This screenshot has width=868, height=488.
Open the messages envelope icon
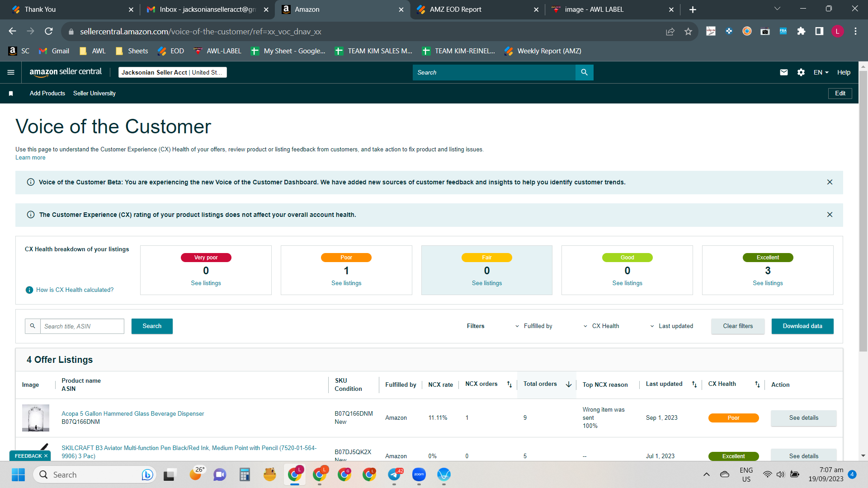784,72
